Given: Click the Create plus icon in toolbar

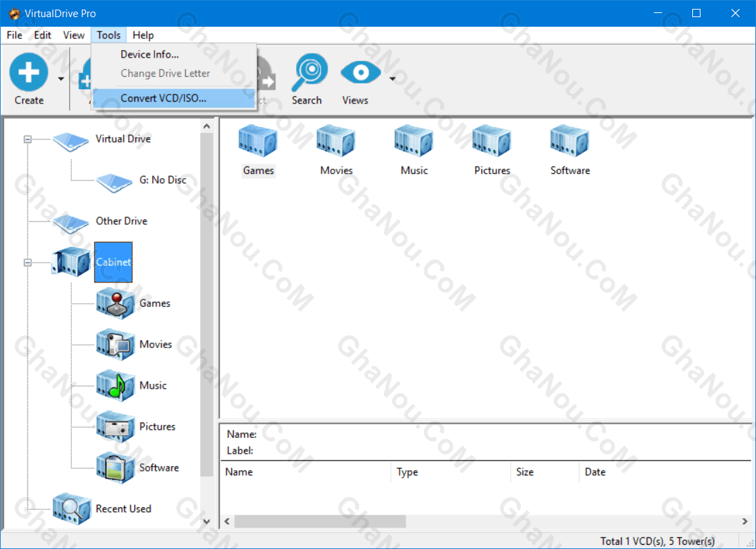Looking at the screenshot, I should 29,72.
